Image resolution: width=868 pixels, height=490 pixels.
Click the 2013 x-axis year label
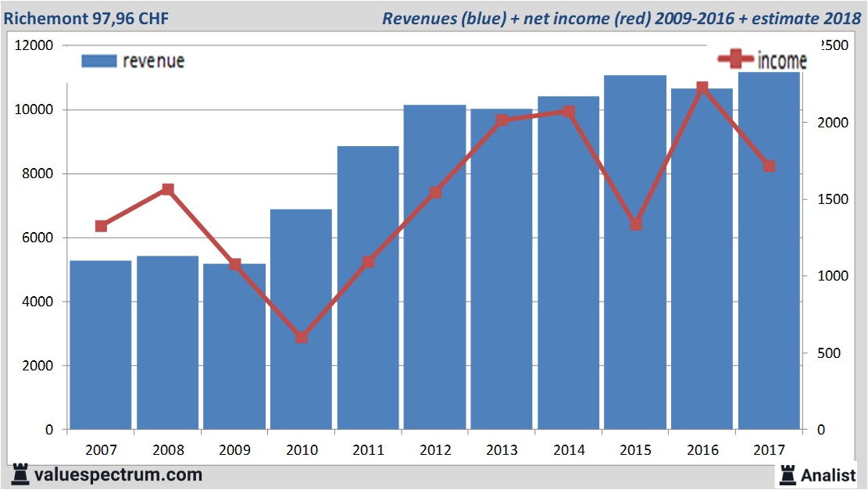tap(502, 450)
